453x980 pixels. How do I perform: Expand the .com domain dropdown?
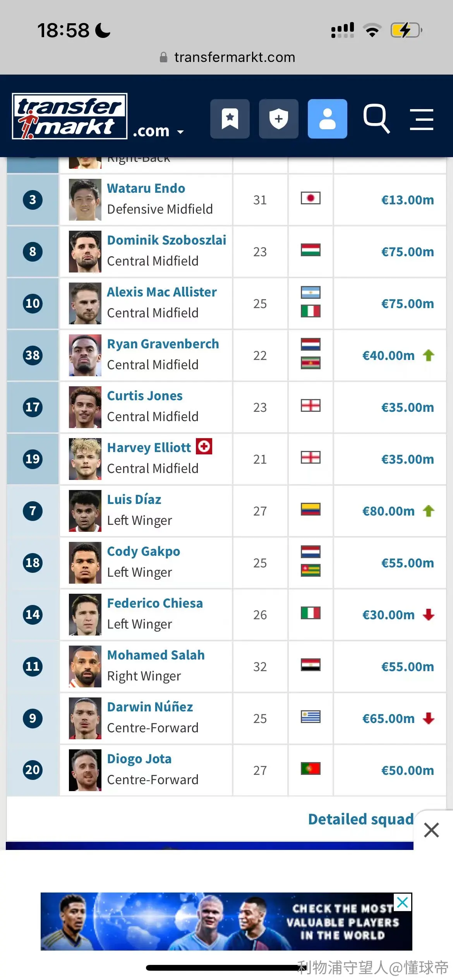[158, 131]
